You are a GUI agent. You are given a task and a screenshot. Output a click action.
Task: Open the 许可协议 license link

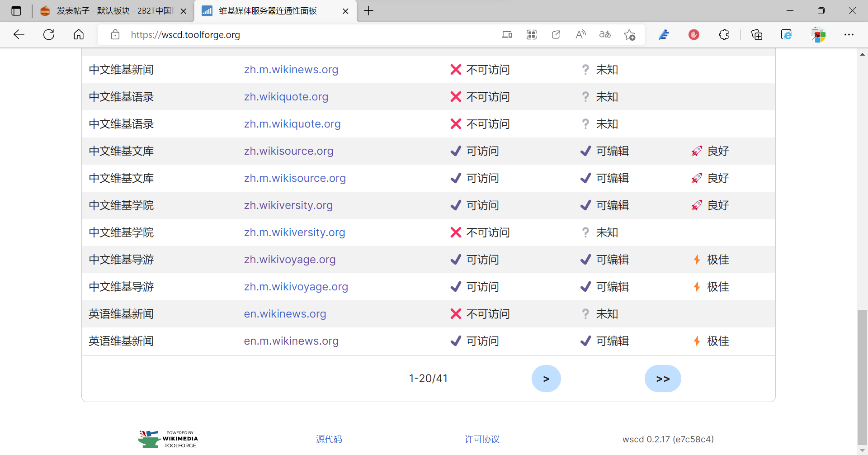[482, 439]
